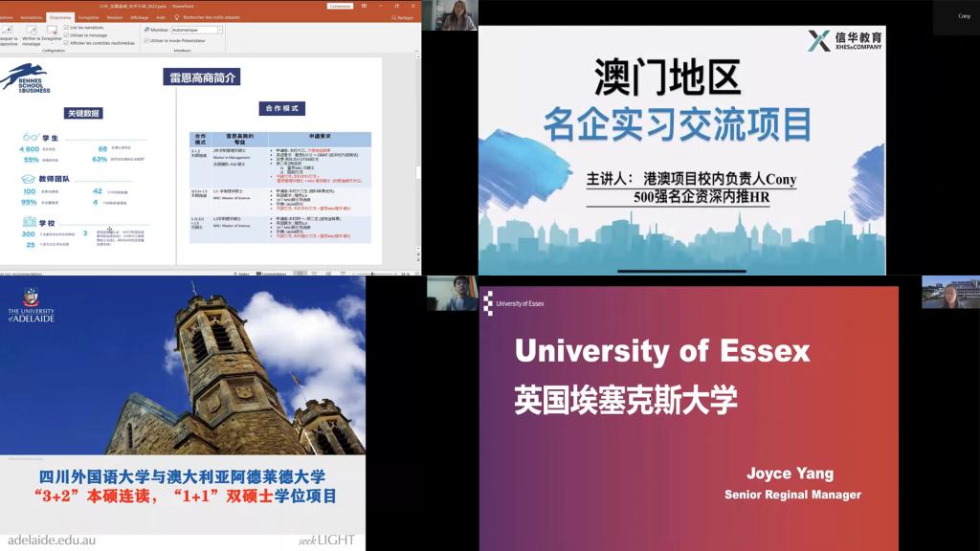Switch to the Révision ribbon tab
This screenshot has width=980, height=551.
(x=114, y=17)
